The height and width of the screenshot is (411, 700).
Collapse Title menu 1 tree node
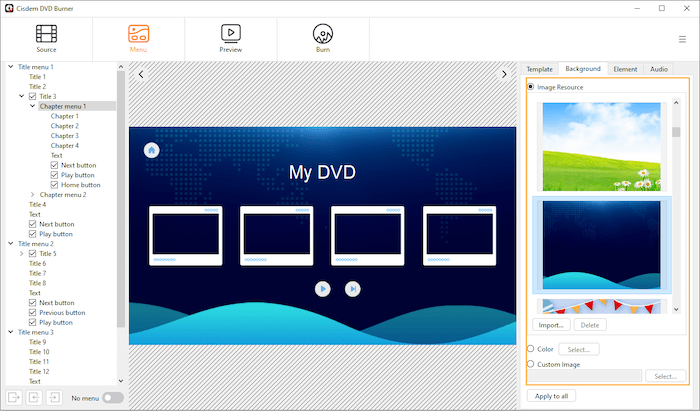coord(10,67)
